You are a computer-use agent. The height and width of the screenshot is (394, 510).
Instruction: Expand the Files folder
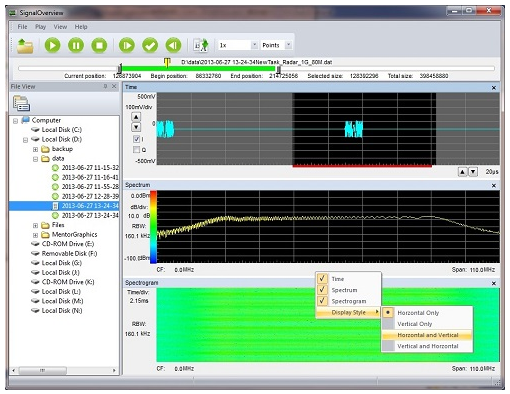coord(35,226)
